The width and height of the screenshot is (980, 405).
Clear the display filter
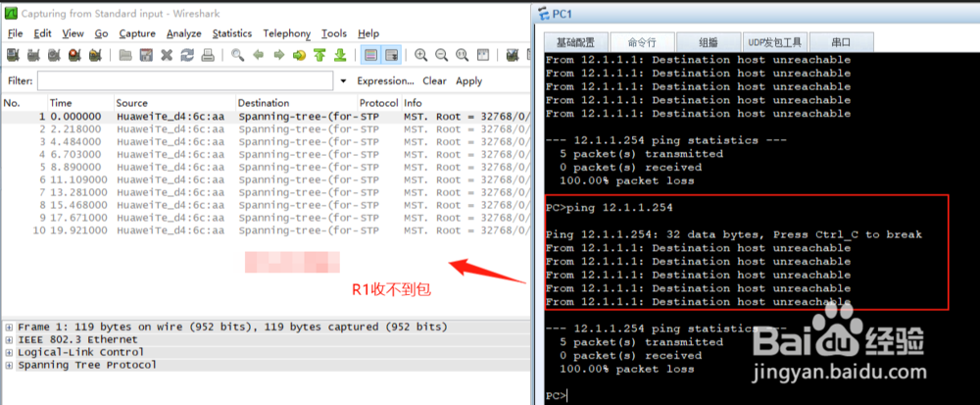[434, 81]
